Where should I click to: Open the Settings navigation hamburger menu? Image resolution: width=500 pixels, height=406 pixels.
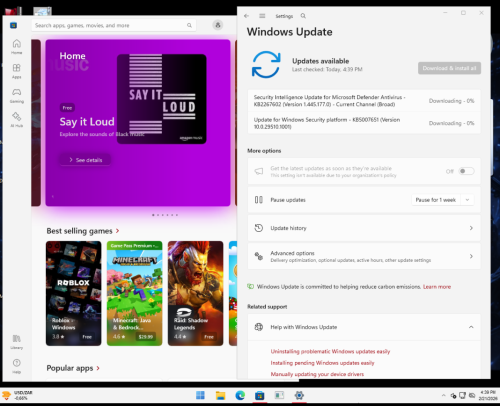tap(262, 16)
